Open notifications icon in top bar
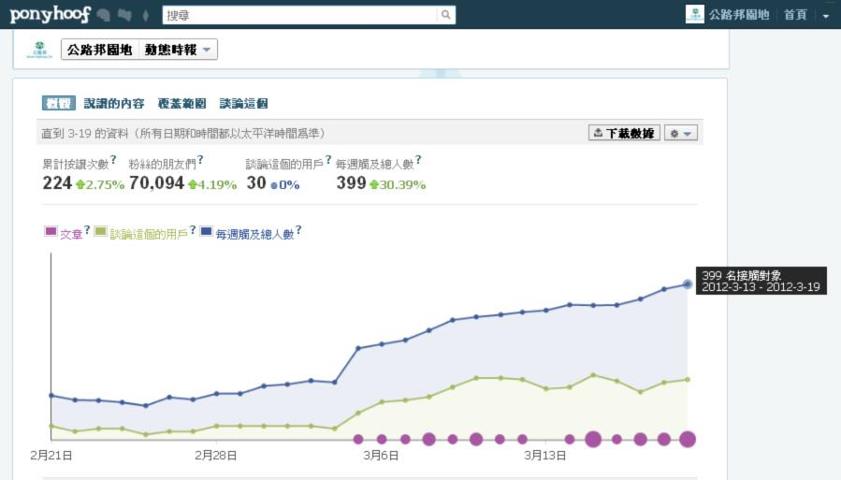Image resolution: width=841 pixels, height=480 pixels. click(x=146, y=15)
